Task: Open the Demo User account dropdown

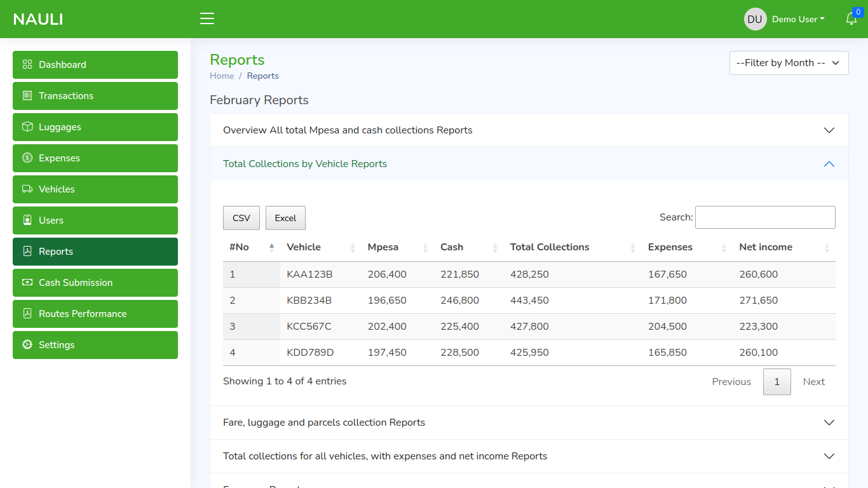Action: [x=798, y=19]
